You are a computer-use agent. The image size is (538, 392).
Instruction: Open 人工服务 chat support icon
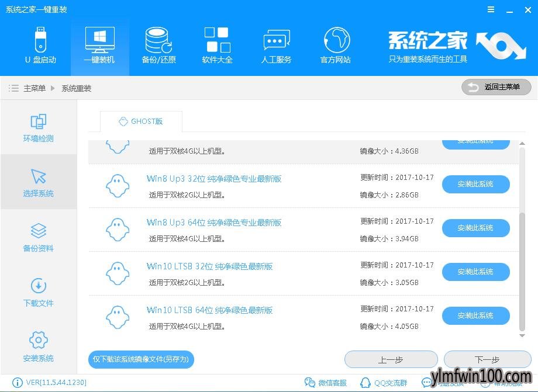276,45
